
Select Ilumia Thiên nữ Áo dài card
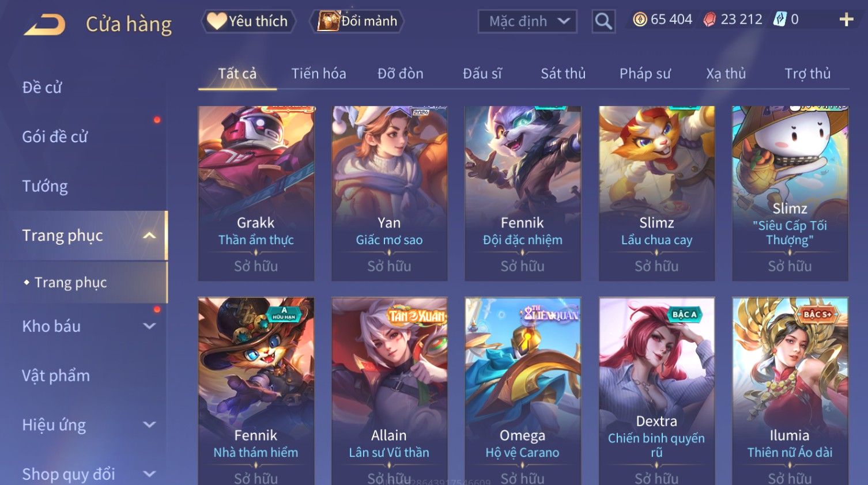pos(790,391)
